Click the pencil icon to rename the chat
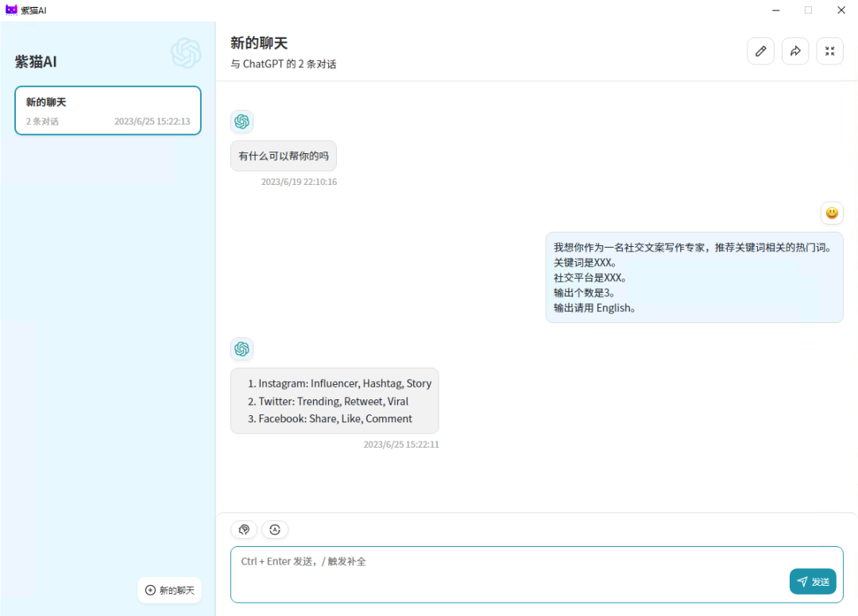858x616 pixels. click(x=760, y=51)
